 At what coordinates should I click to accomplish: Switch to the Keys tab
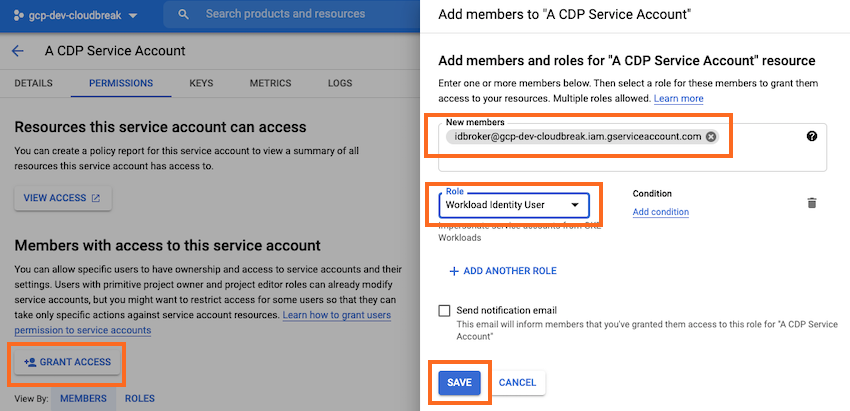pyautogui.click(x=201, y=83)
